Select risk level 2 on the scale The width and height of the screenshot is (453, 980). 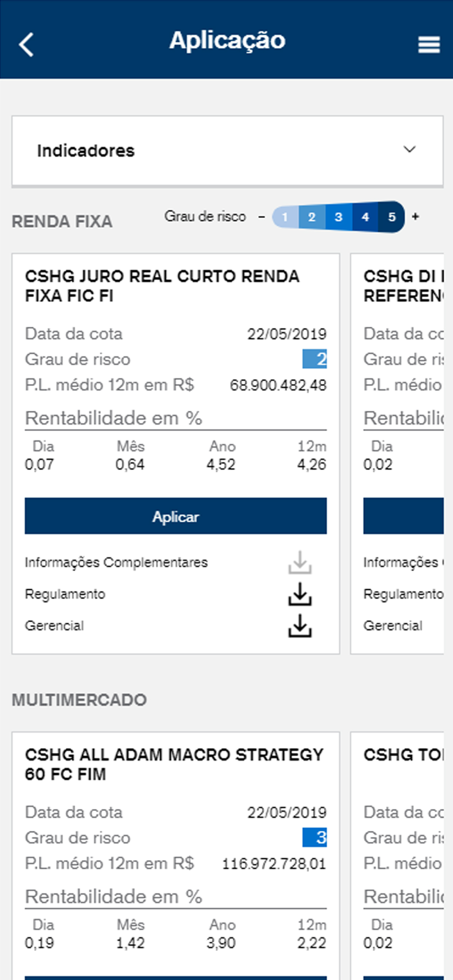(312, 217)
